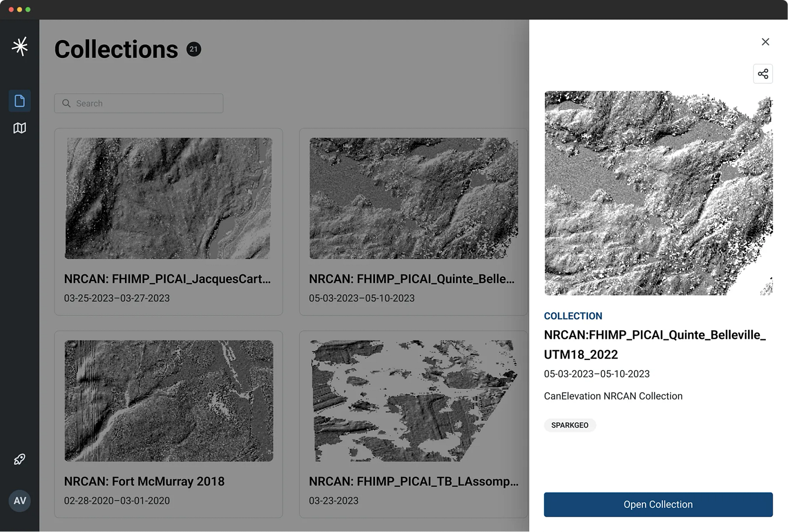Image resolution: width=788 pixels, height=532 pixels.
Task: Click the green window maximize dot
Action: click(28, 10)
